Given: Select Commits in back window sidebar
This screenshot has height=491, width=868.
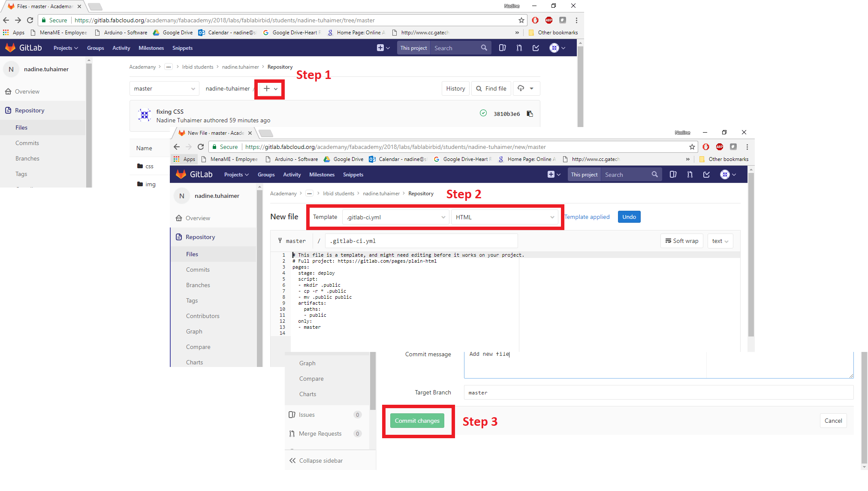Looking at the screenshot, I should click(x=27, y=143).
